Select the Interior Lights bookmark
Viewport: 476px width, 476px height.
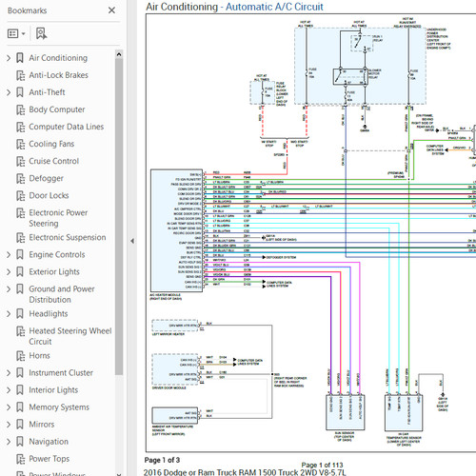point(53,390)
